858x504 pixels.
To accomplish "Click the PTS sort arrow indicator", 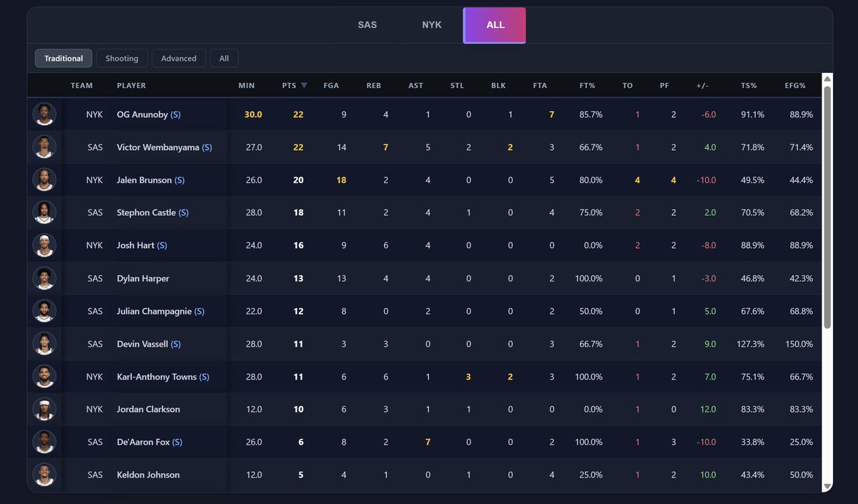I will (x=305, y=86).
